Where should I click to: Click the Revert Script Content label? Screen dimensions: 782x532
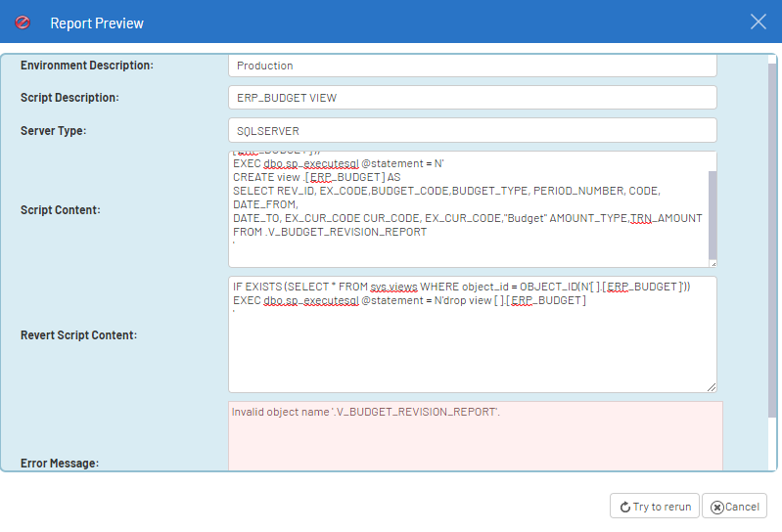78,335
